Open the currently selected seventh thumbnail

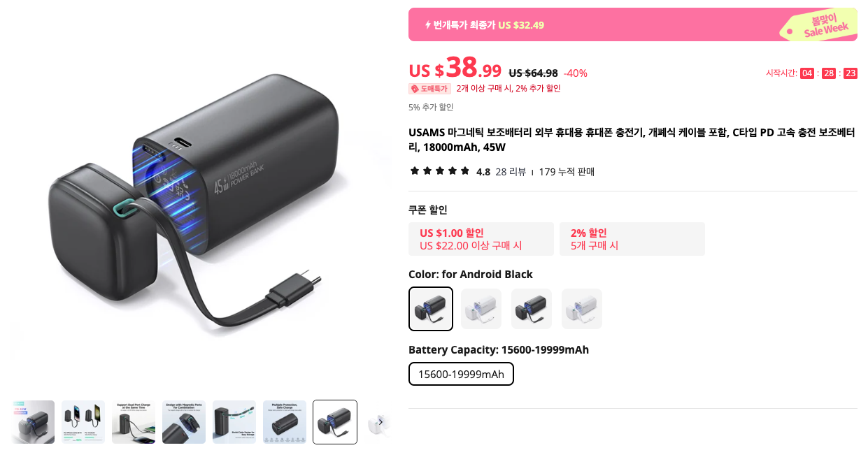(335, 422)
